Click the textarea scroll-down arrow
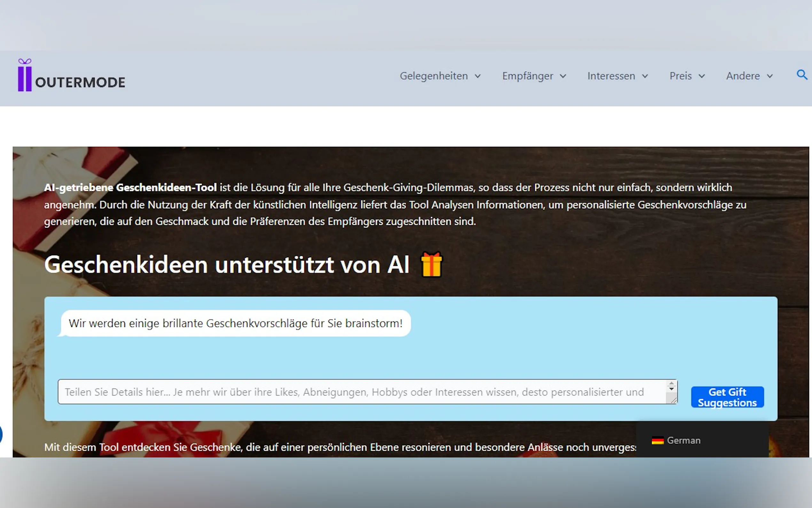812x508 pixels. click(x=671, y=389)
